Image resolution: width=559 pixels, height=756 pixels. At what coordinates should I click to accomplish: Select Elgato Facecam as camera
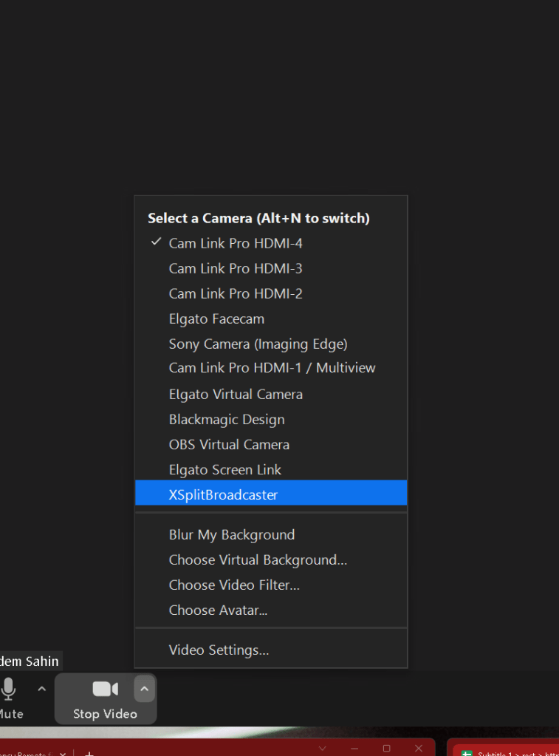271,319
